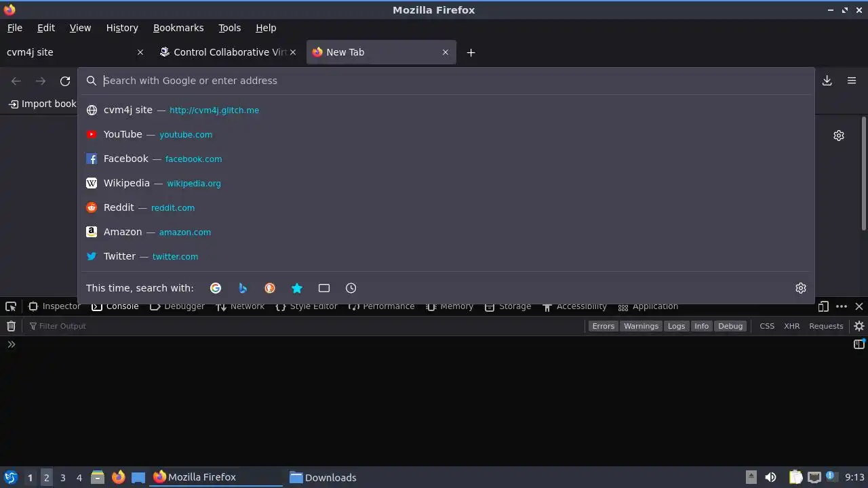Viewport: 868px width, 488px height.
Task: Reload the page with the refresh icon
Action: [65, 81]
